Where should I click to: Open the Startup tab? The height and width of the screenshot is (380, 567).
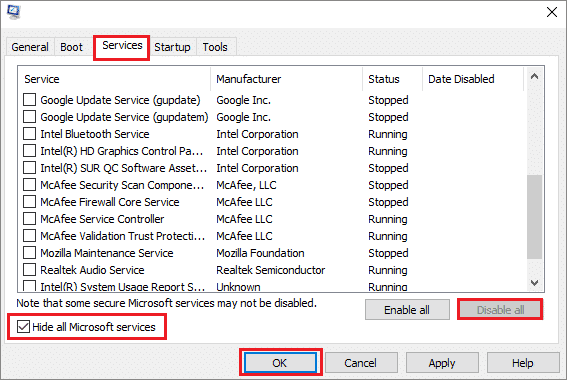[x=172, y=47]
